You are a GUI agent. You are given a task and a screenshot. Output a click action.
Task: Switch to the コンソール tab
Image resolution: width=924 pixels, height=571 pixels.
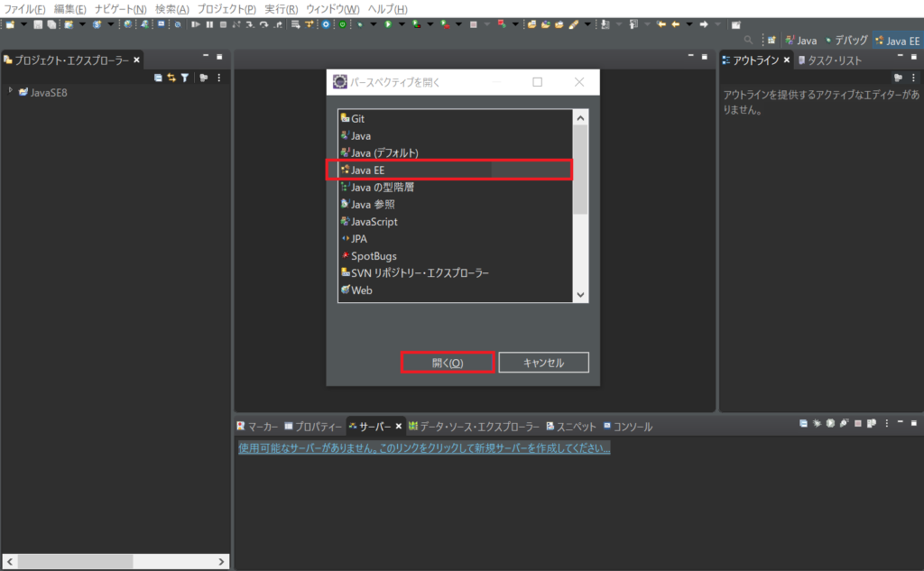(x=632, y=427)
